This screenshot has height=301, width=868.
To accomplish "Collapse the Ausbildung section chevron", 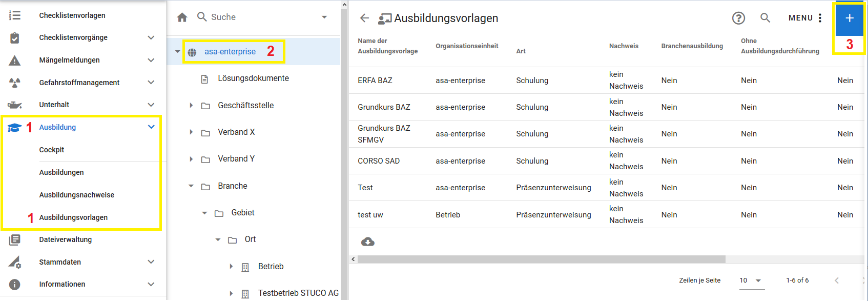I will 151,127.
